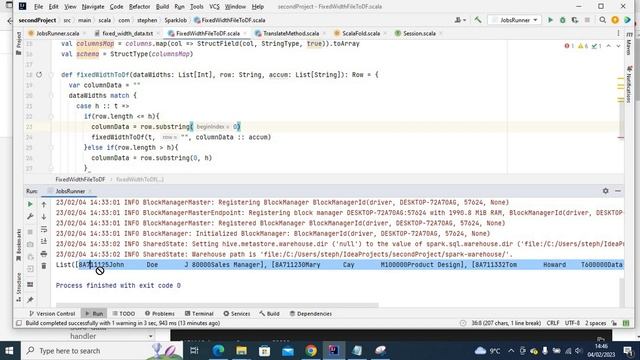Image resolution: width=640 pixels, height=360 pixels.
Task: Run JobsRunner with the green toolbar arrow
Action: click(x=550, y=20)
